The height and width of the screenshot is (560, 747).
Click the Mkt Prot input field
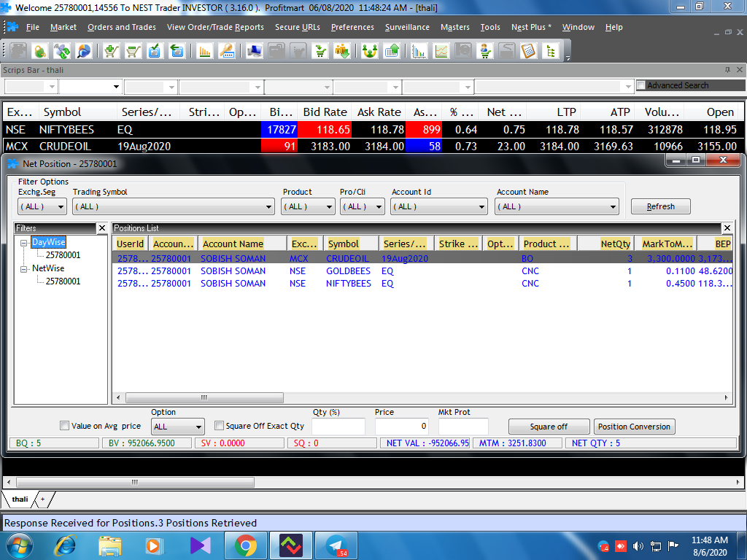pyautogui.click(x=463, y=426)
